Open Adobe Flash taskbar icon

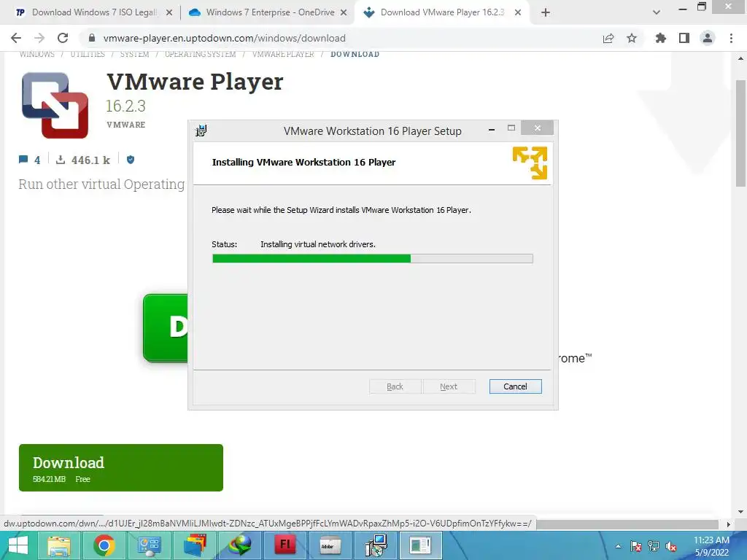click(x=285, y=545)
